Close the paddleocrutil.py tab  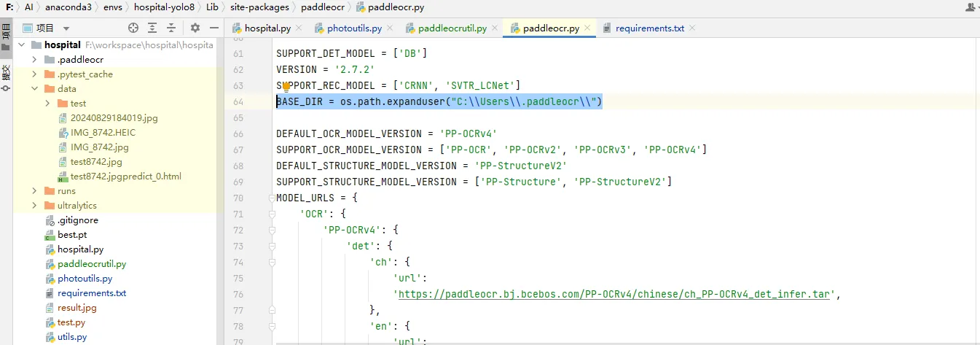coord(495,28)
